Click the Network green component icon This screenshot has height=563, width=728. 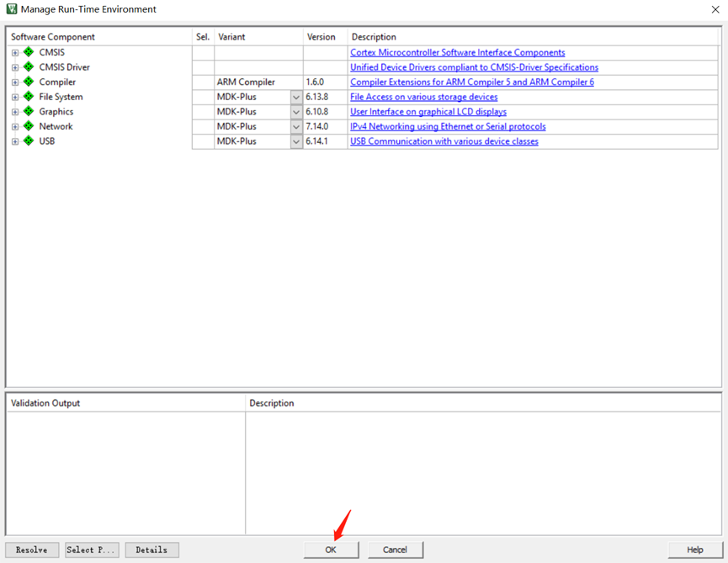tap(29, 126)
